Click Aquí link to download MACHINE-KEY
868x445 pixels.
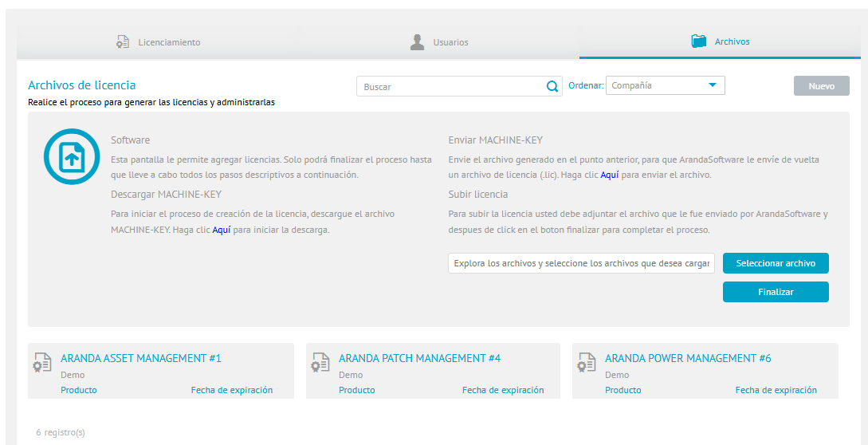[x=222, y=230]
